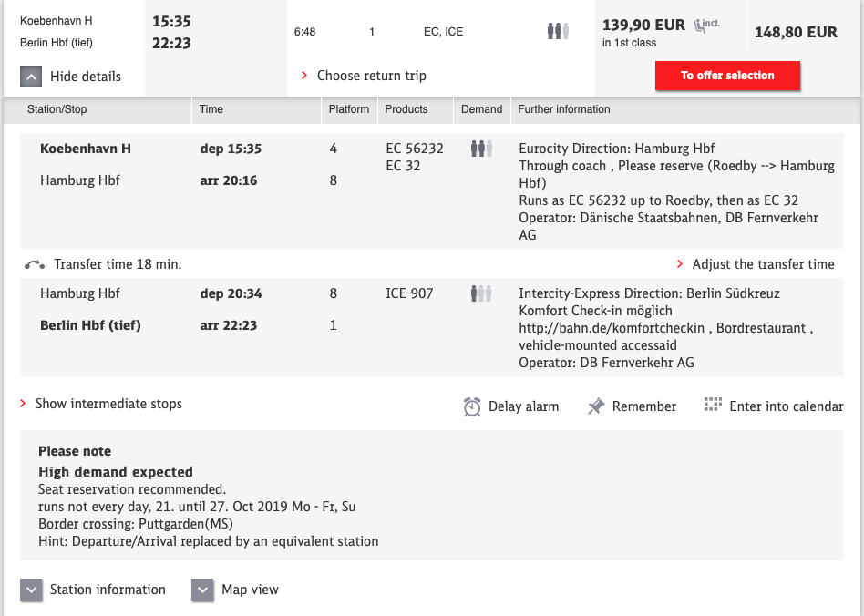The width and height of the screenshot is (864, 616).
Task: Click the Remember pin icon
Action: [596, 406]
